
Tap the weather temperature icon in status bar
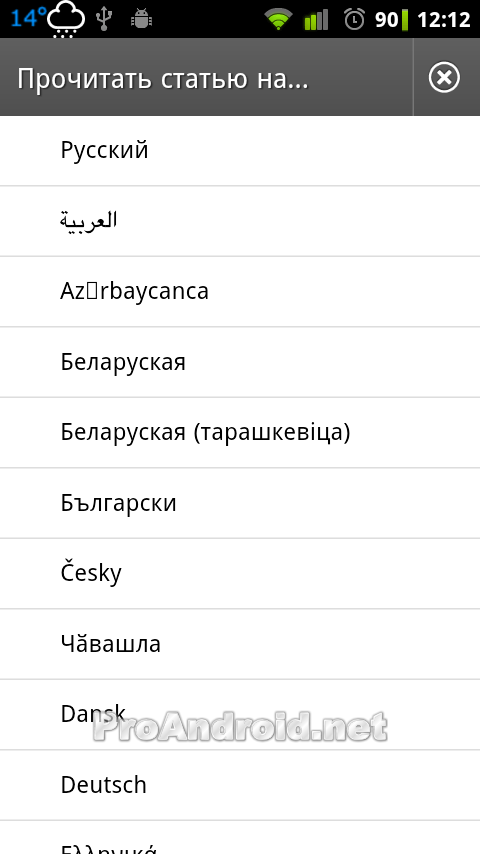point(48,20)
